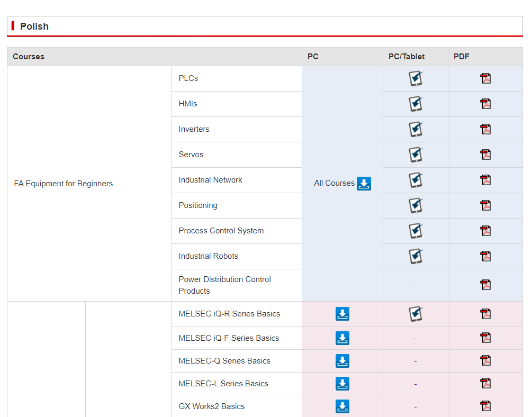Click the All Courses download icon

coord(364,184)
